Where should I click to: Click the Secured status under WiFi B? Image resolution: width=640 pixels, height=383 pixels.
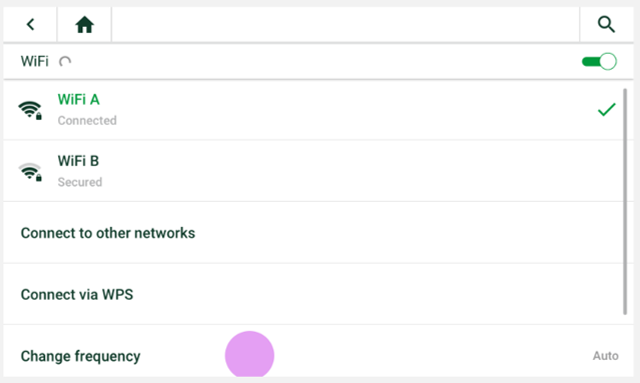(x=80, y=182)
